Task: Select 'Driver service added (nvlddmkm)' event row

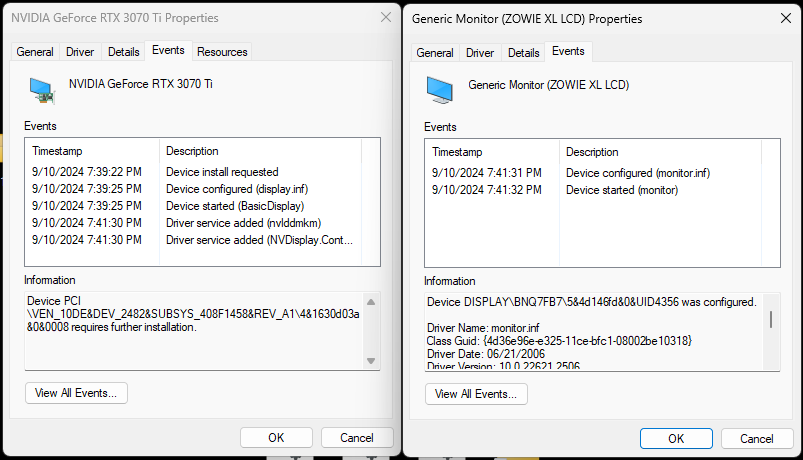Action: coord(193,223)
